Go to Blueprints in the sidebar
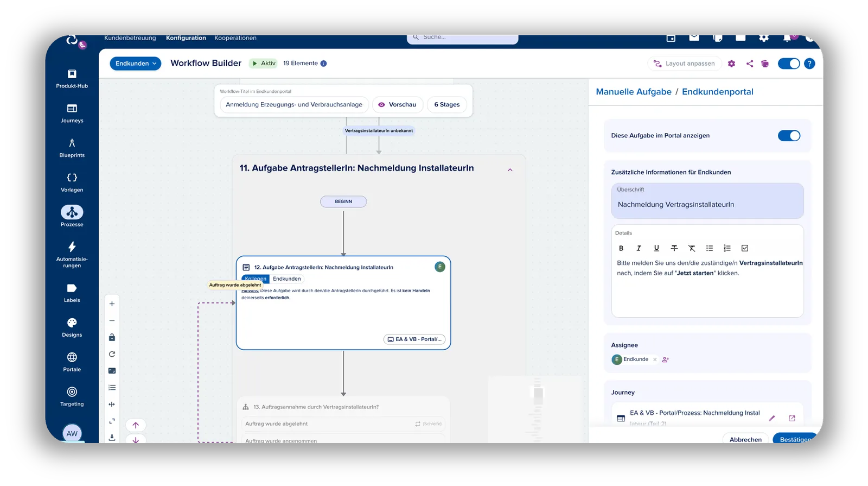The image size is (868, 486). click(72, 148)
